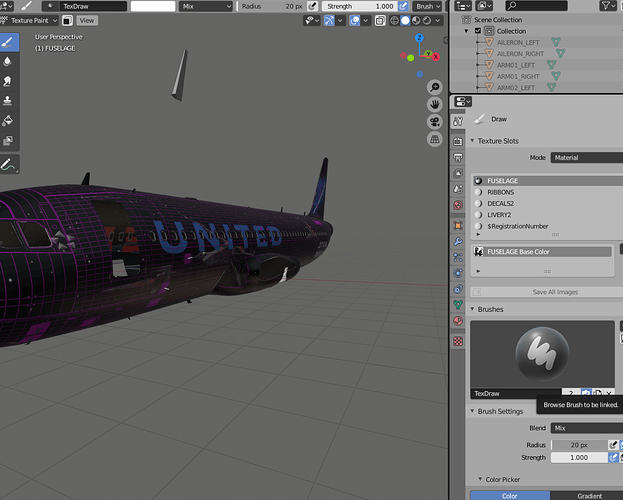This screenshot has height=500, width=623.
Task: Open the Texture Paint mode dropdown
Action: point(29,21)
